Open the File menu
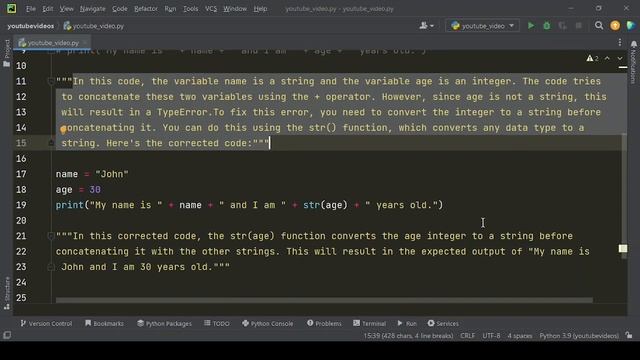Image resolution: width=640 pixels, height=360 pixels. click(x=31, y=9)
